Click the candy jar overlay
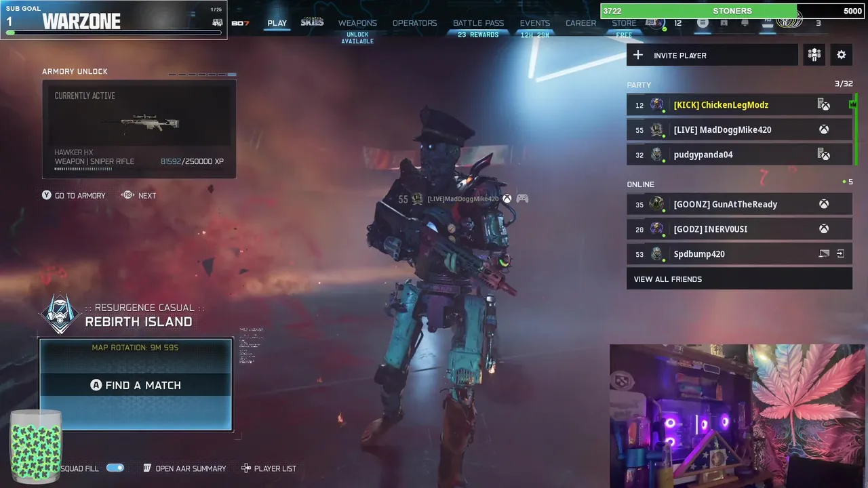This screenshot has height=488, width=868. click(35, 447)
